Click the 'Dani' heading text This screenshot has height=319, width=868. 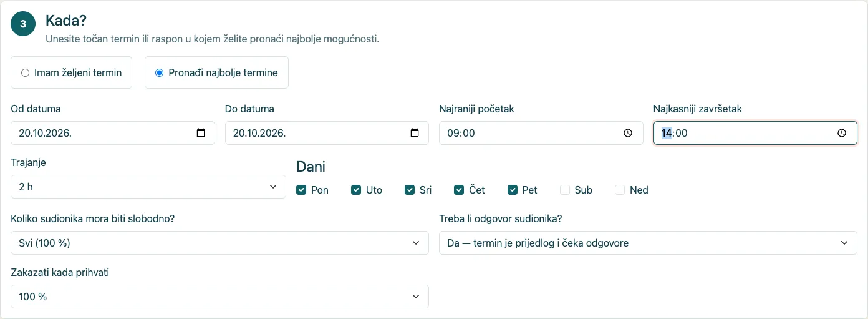(x=311, y=167)
